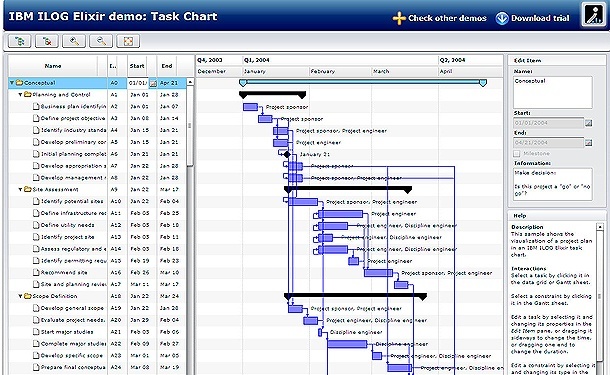Click the task grid vertical scrollbar thumb
Image resolution: width=610 pixels, height=375 pixels.
190,126
